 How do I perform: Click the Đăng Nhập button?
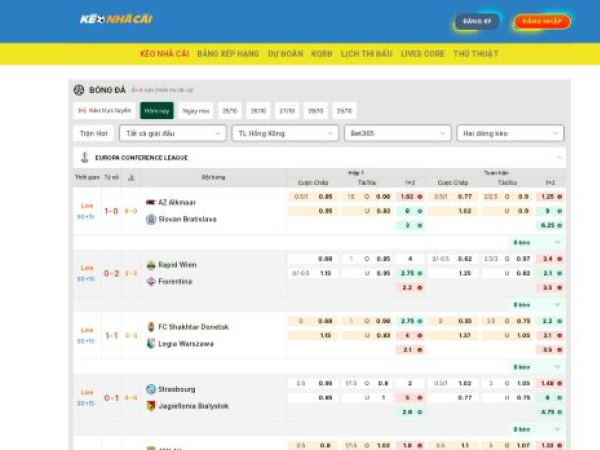(x=542, y=21)
